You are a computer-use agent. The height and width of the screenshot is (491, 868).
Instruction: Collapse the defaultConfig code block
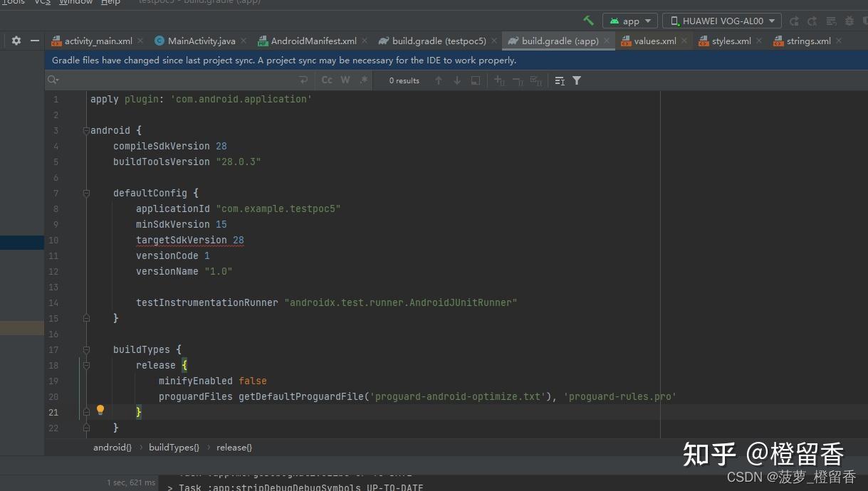[x=86, y=193]
